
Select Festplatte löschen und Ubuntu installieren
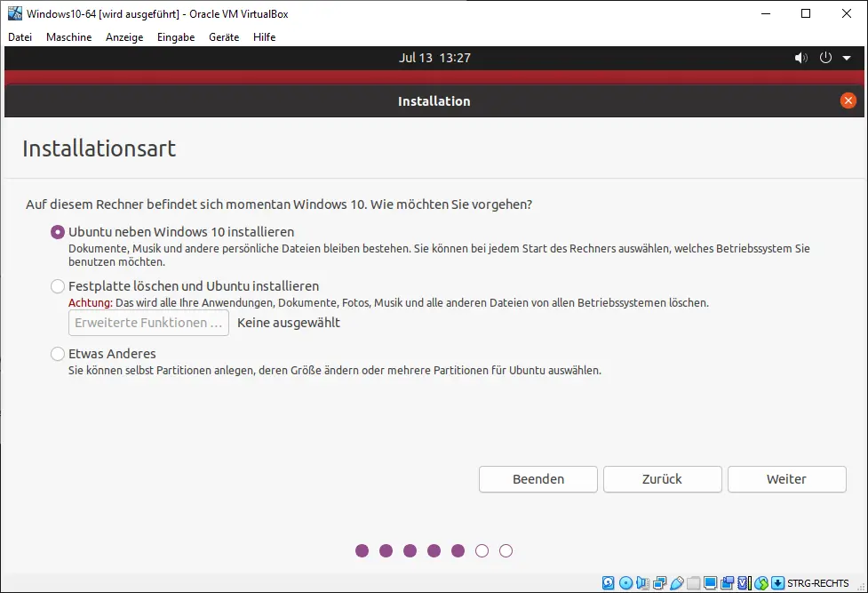(57, 286)
